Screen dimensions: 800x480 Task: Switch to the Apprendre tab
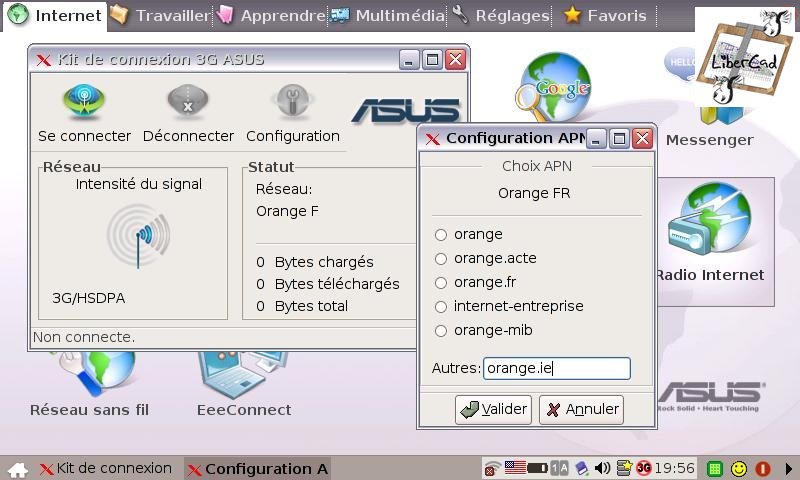pos(270,16)
